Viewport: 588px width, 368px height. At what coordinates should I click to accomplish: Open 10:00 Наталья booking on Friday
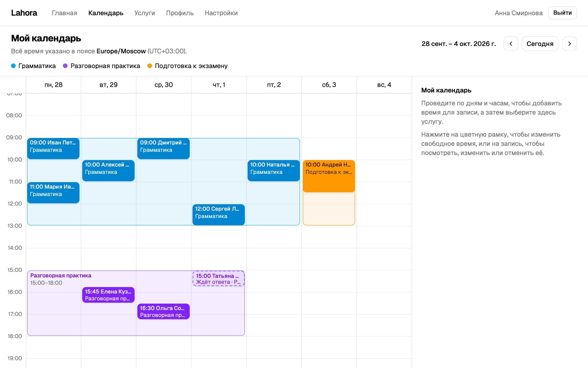point(274,170)
